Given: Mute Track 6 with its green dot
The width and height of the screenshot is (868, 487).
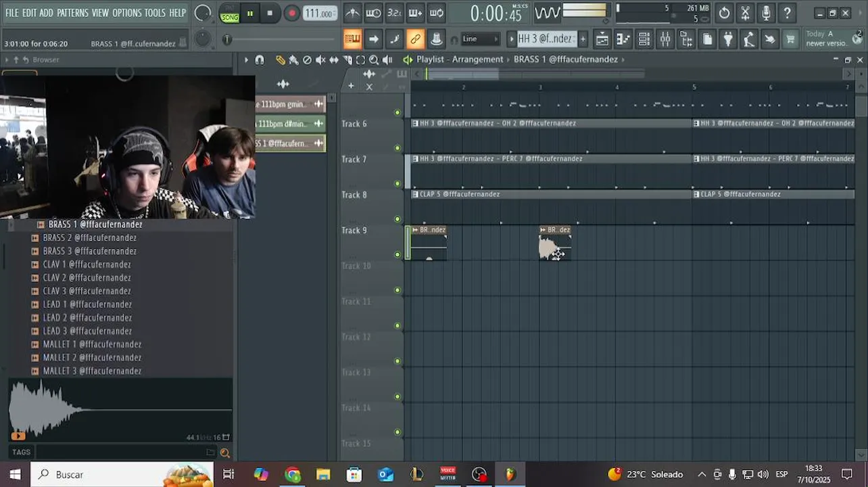Looking at the screenshot, I should 397,148.
